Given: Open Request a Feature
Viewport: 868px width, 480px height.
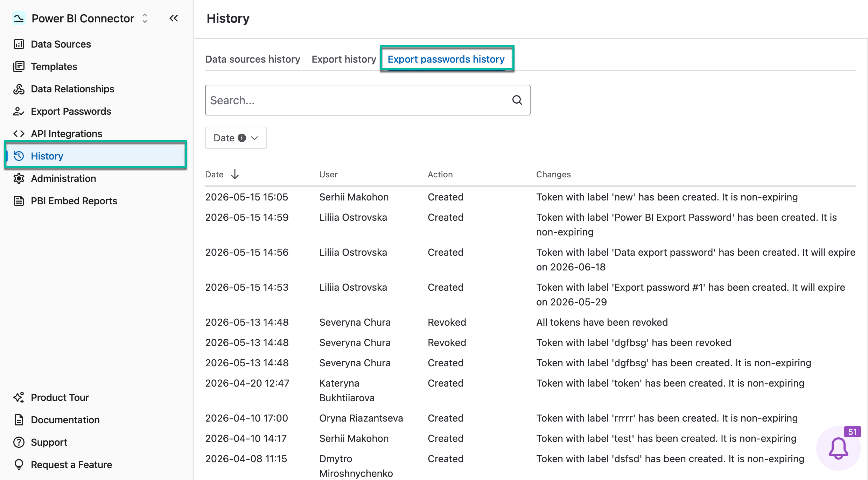Looking at the screenshot, I should [x=71, y=465].
